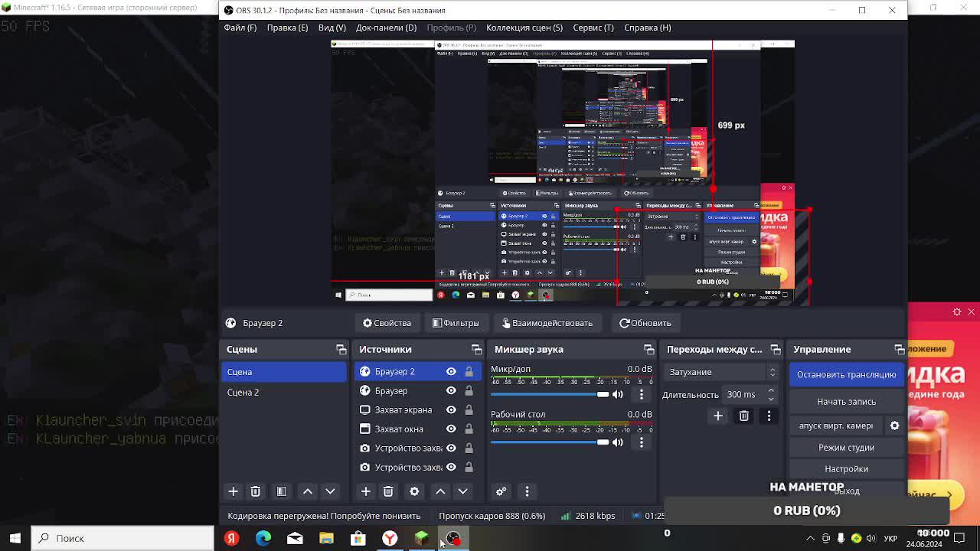Open scene filters icon in Scenes panel
The height and width of the screenshot is (551, 980).
(282, 491)
